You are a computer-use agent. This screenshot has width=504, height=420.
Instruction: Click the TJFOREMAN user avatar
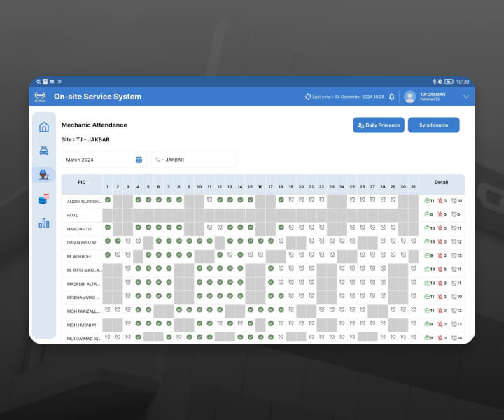(409, 97)
